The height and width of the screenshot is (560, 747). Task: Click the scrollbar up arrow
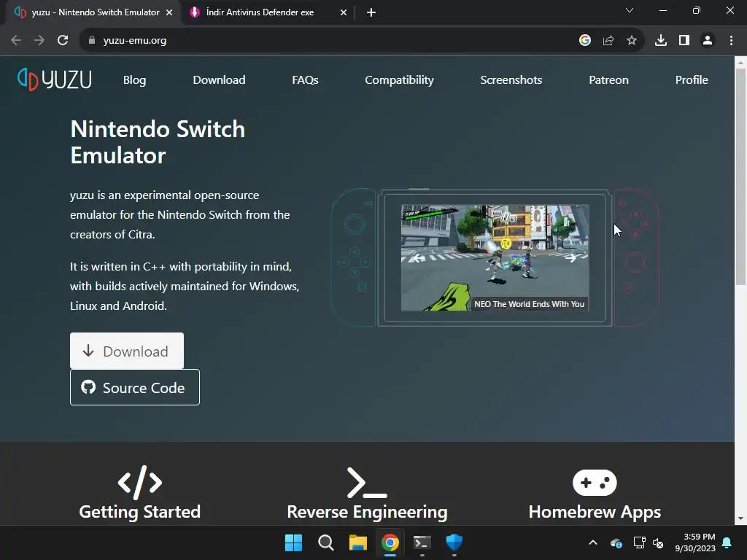(x=740, y=63)
